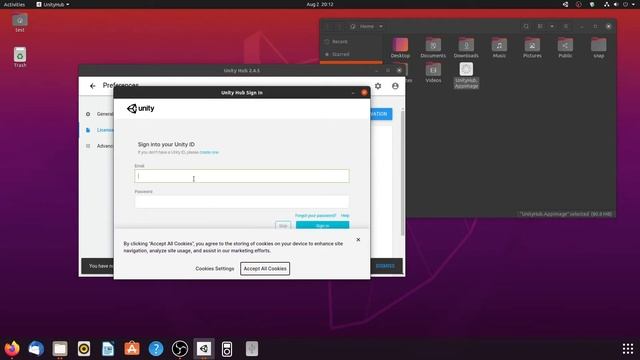Open LibreOffice Writer from the dock
Screen dimensions: 640x360
point(108,349)
